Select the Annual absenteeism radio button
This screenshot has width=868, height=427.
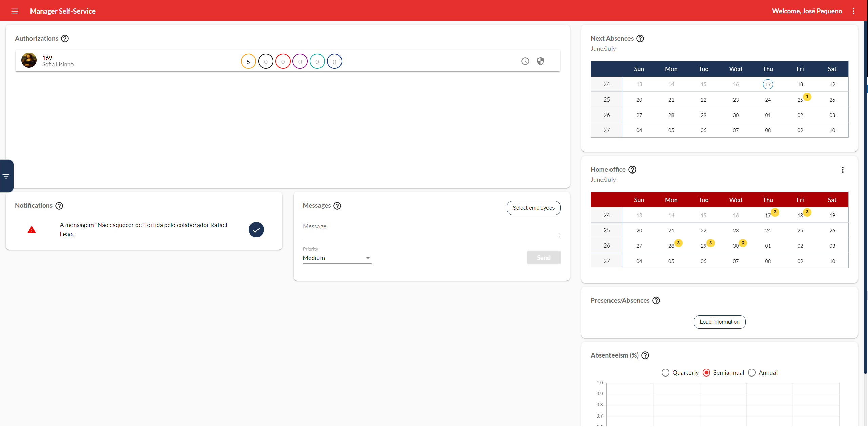752,372
